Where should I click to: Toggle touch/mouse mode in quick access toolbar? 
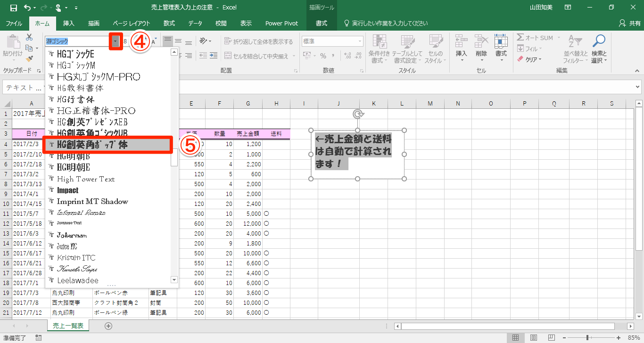tap(59, 8)
